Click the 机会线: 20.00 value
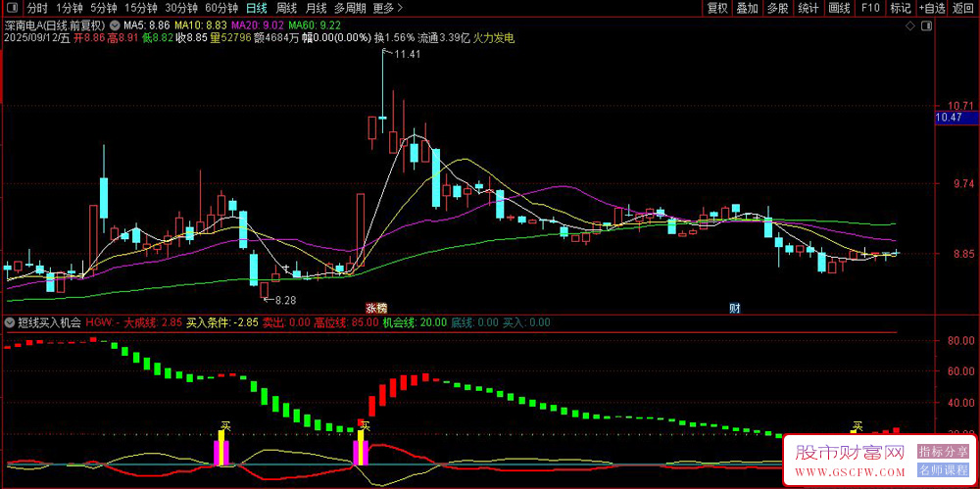 click(x=415, y=322)
